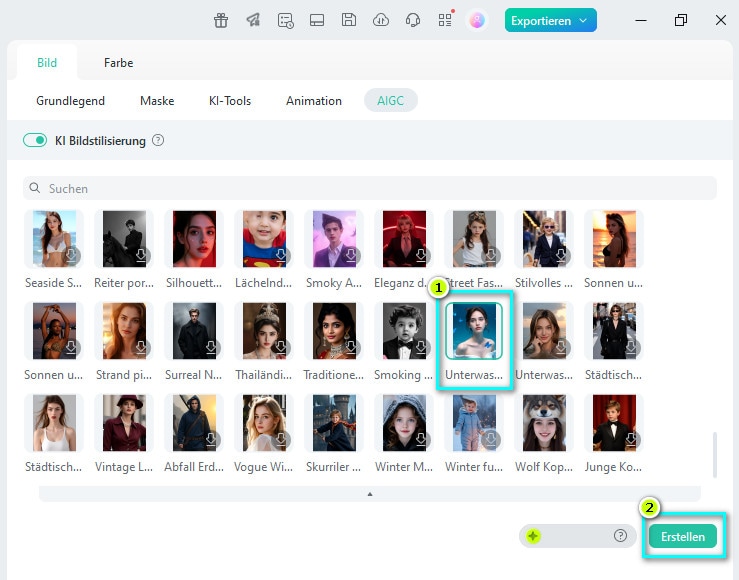Click the KI Bildstilisierung label
The image size is (739, 580).
click(100, 141)
